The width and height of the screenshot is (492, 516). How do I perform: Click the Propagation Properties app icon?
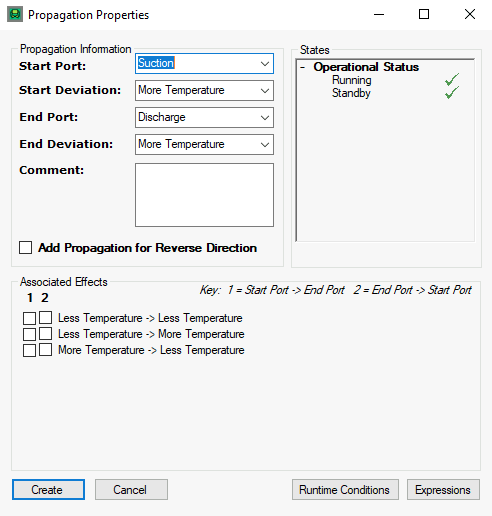click(15, 15)
